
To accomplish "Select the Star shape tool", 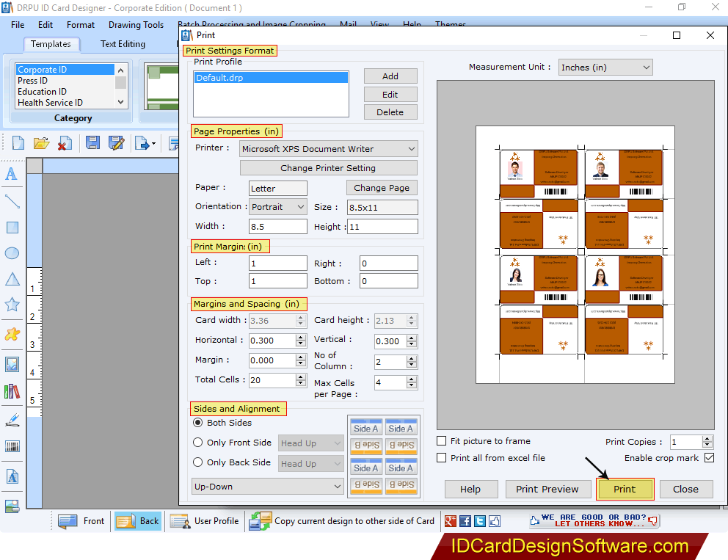I will click(x=12, y=304).
